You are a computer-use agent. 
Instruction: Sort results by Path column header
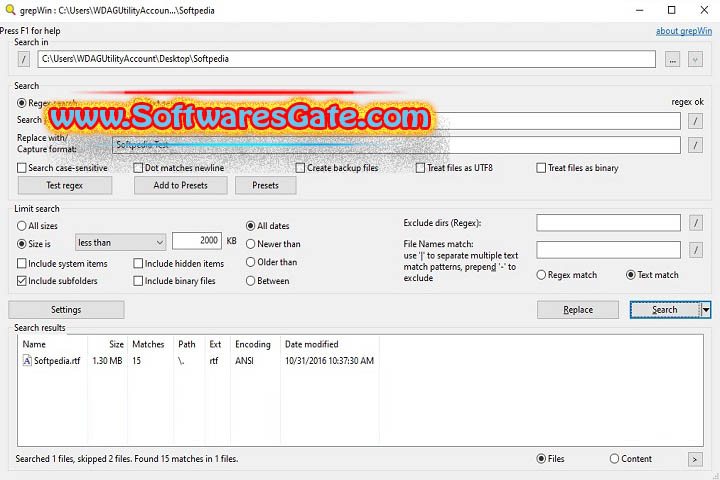[187, 344]
